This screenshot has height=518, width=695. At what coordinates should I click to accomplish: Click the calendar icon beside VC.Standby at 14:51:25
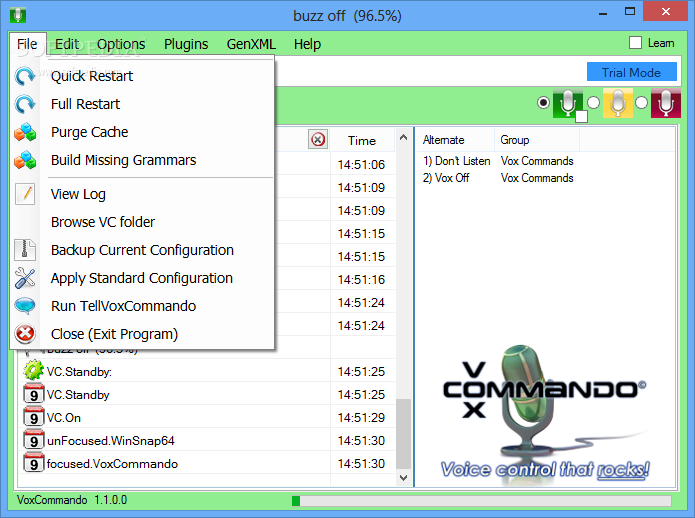(x=34, y=394)
